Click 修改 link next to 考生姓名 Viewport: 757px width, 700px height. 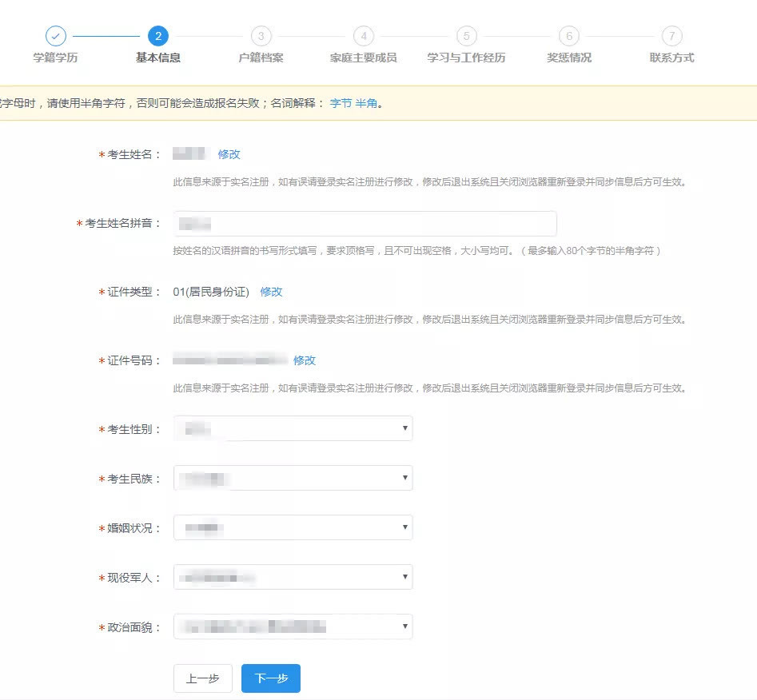pyautogui.click(x=229, y=154)
